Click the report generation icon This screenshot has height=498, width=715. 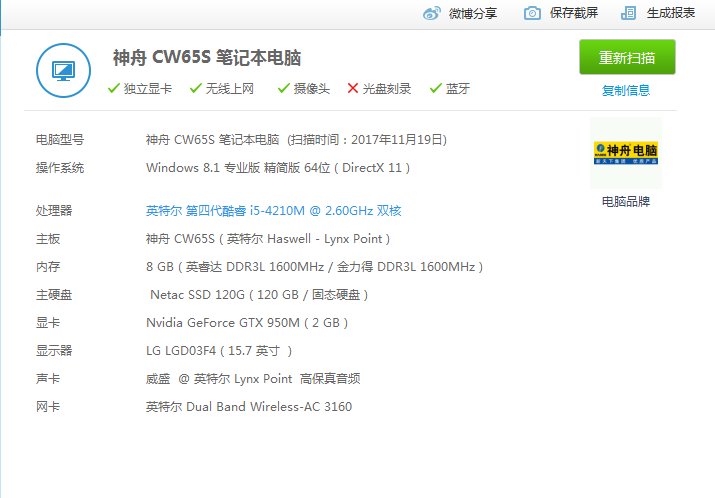click(628, 13)
